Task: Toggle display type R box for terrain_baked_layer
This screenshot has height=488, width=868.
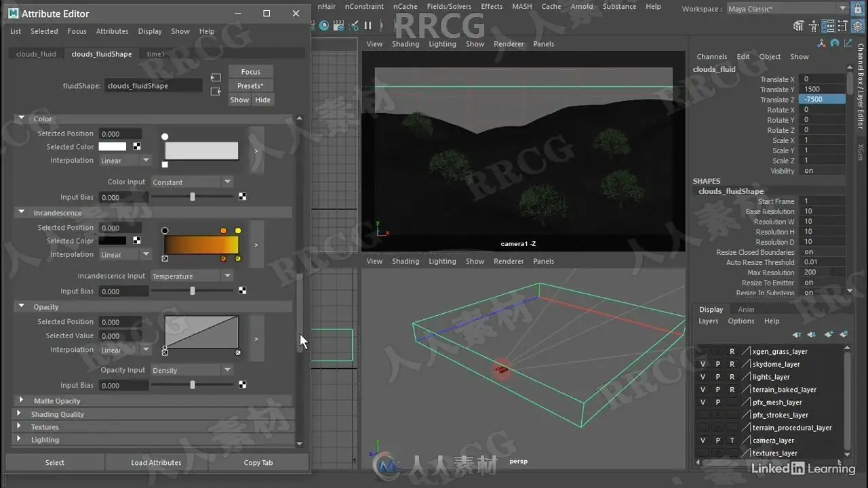Action: (732, 390)
